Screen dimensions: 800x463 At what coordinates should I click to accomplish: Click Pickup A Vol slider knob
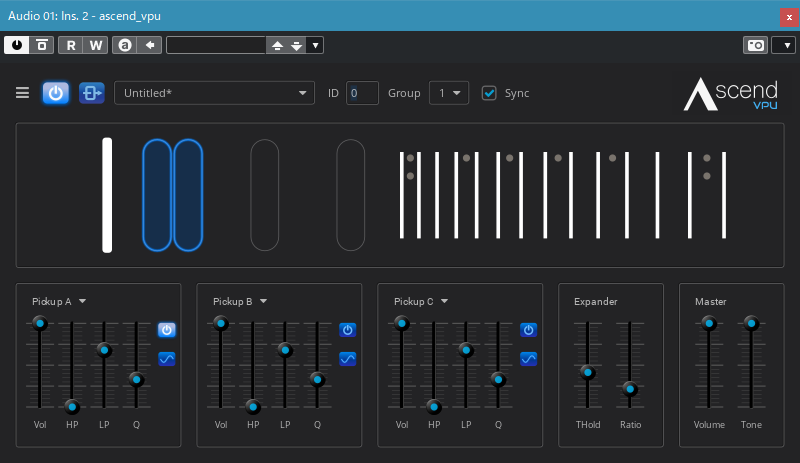pyautogui.click(x=40, y=323)
